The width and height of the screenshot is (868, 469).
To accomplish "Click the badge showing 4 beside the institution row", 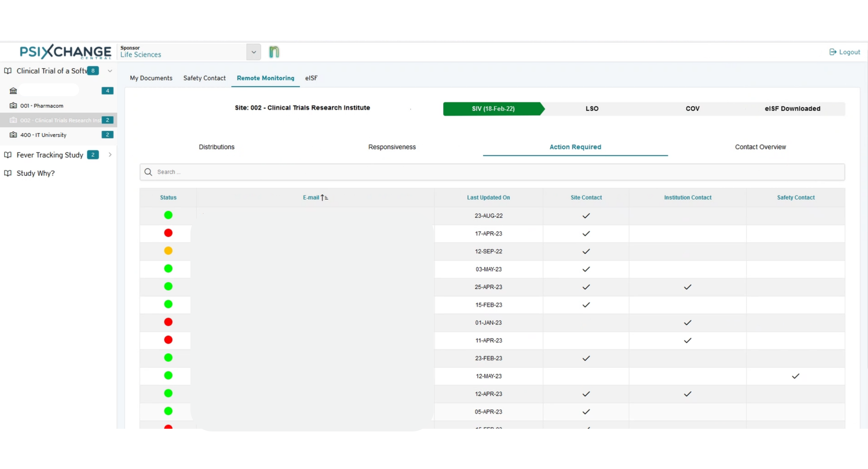I will click(107, 91).
